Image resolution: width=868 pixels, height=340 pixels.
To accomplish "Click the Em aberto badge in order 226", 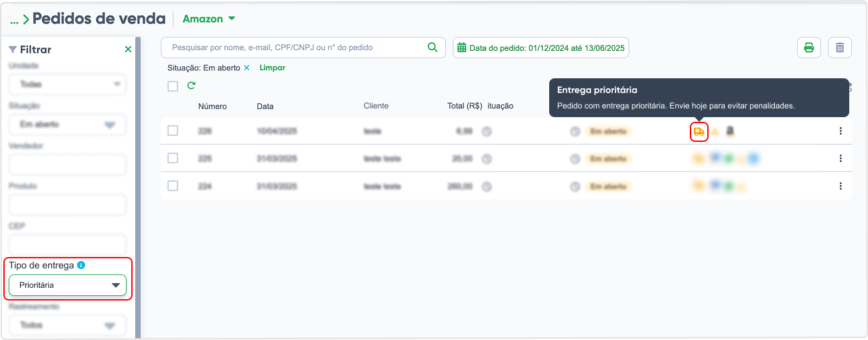I will point(608,132).
